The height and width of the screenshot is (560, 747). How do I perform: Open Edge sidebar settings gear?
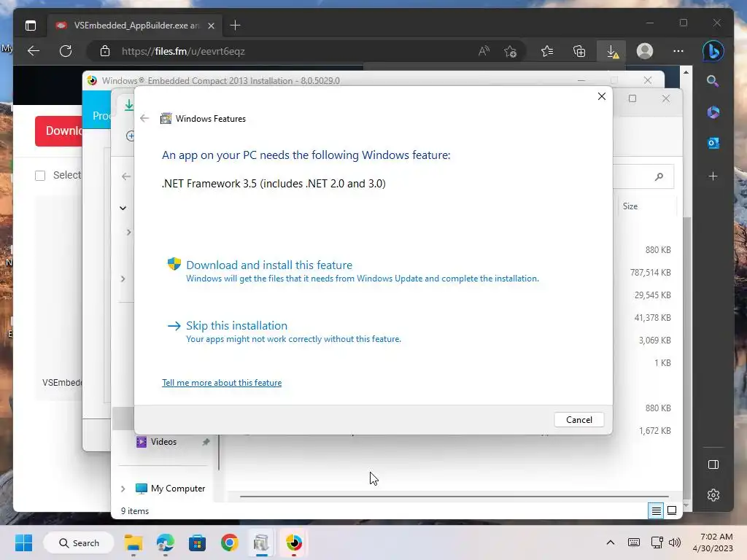713,495
